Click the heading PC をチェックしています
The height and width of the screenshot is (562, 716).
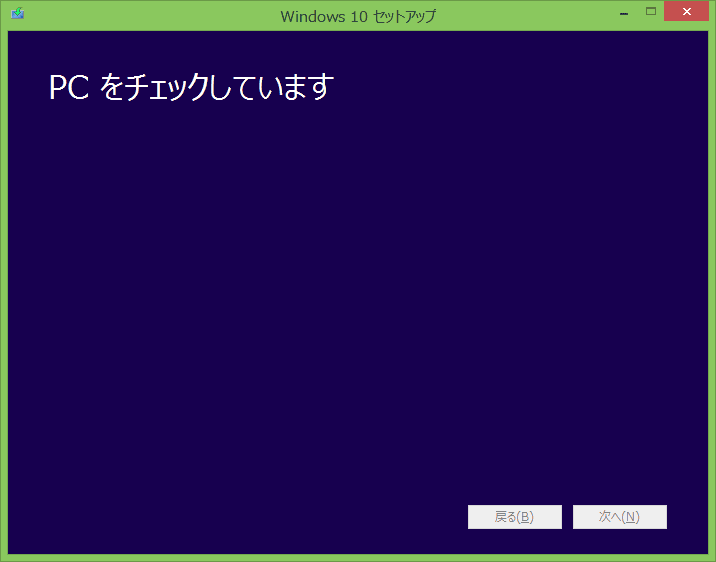coord(191,87)
